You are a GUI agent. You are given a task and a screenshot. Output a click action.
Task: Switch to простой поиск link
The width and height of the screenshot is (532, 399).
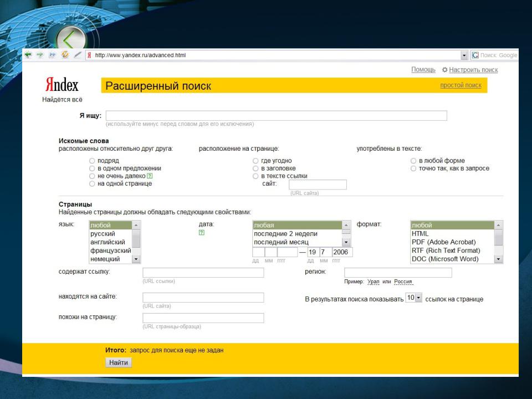click(461, 85)
